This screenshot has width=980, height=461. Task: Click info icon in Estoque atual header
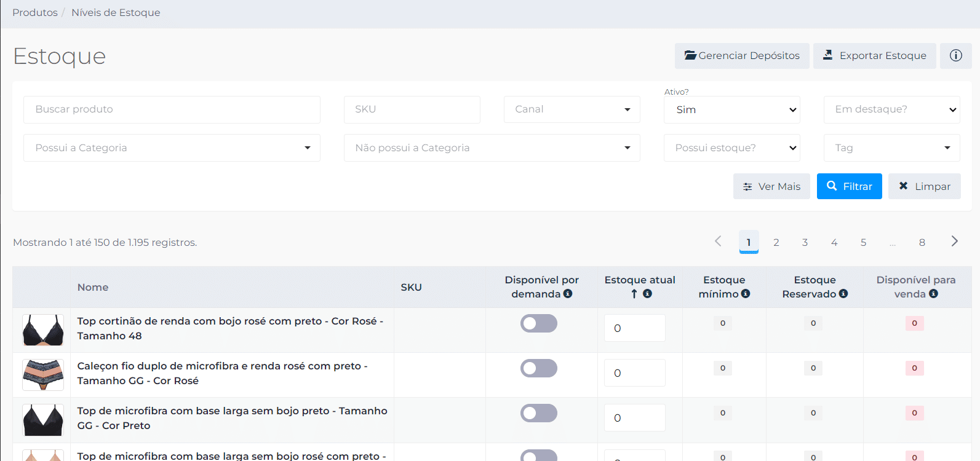(647, 294)
